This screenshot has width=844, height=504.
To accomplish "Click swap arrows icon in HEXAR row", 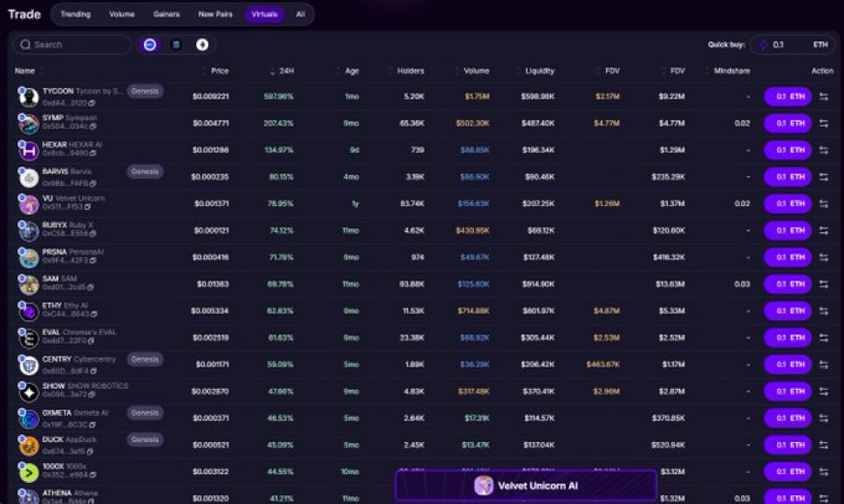I will coord(824,150).
